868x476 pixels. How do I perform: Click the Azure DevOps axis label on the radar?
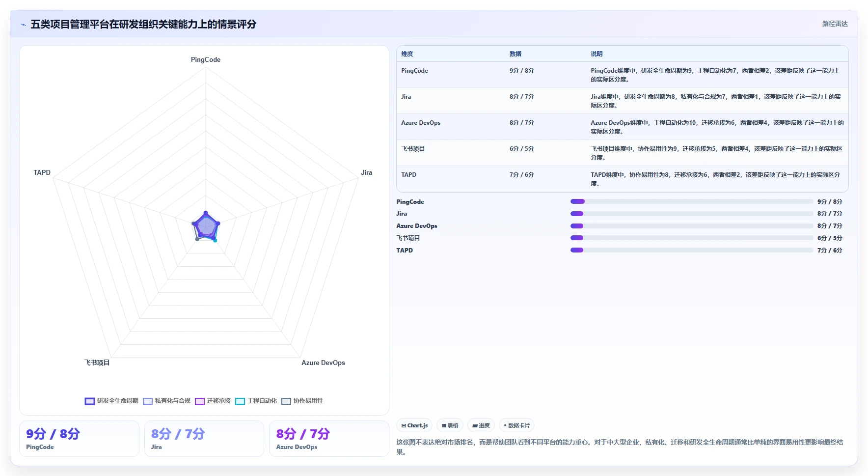(323, 363)
